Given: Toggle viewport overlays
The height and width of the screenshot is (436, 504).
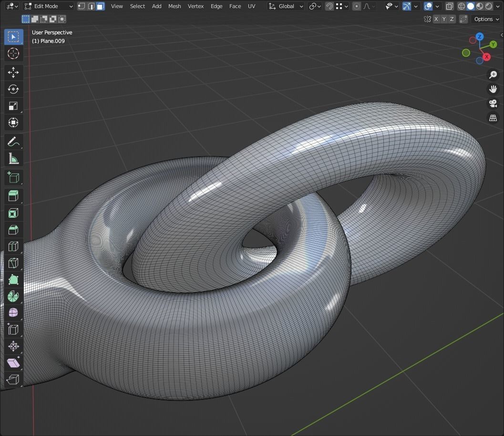Looking at the screenshot, I should click(428, 6).
